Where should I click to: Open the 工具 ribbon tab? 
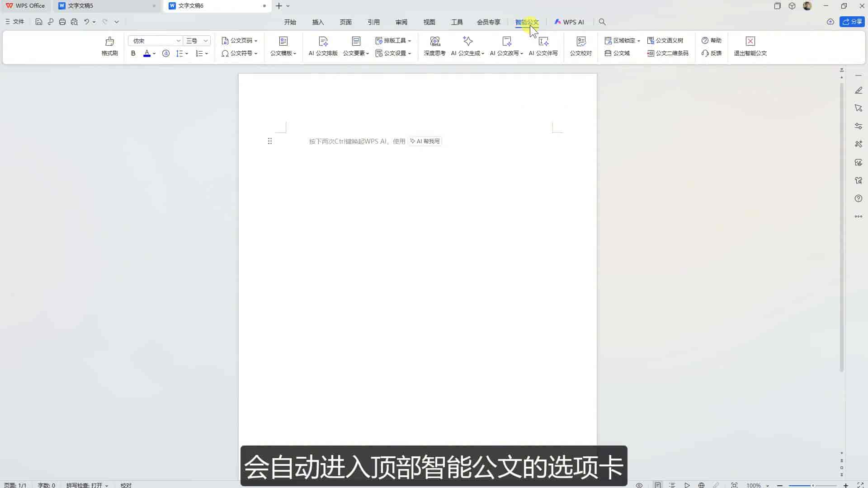(x=457, y=22)
